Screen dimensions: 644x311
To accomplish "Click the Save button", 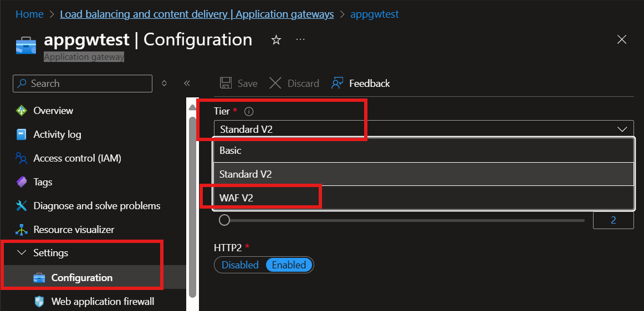I will (x=239, y=84).
